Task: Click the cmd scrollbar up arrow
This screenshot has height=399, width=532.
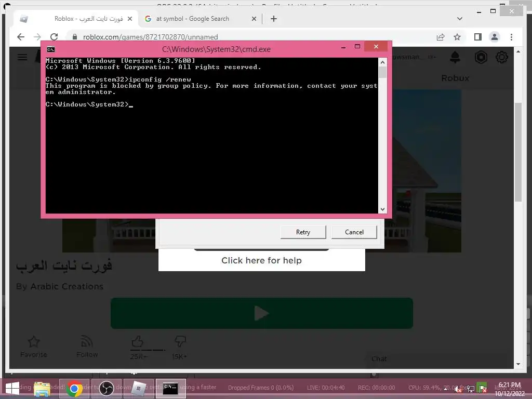Action: click(382, 62)
